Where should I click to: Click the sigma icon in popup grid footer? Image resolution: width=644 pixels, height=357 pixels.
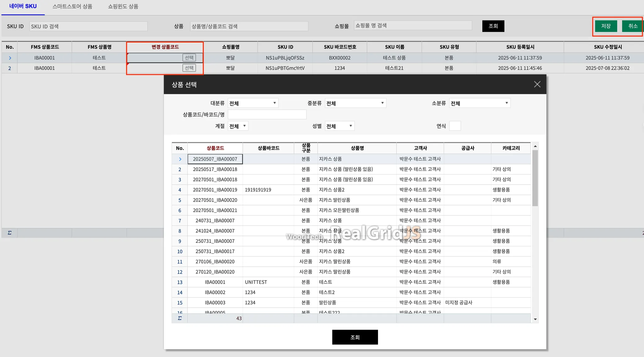180,318
